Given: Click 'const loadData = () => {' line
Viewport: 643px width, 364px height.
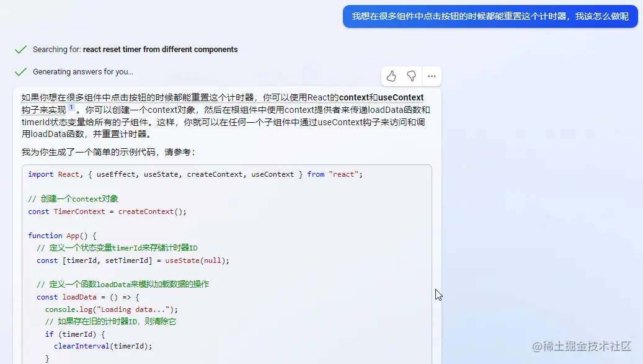Looking at the screenshot, I should (88, 297).
